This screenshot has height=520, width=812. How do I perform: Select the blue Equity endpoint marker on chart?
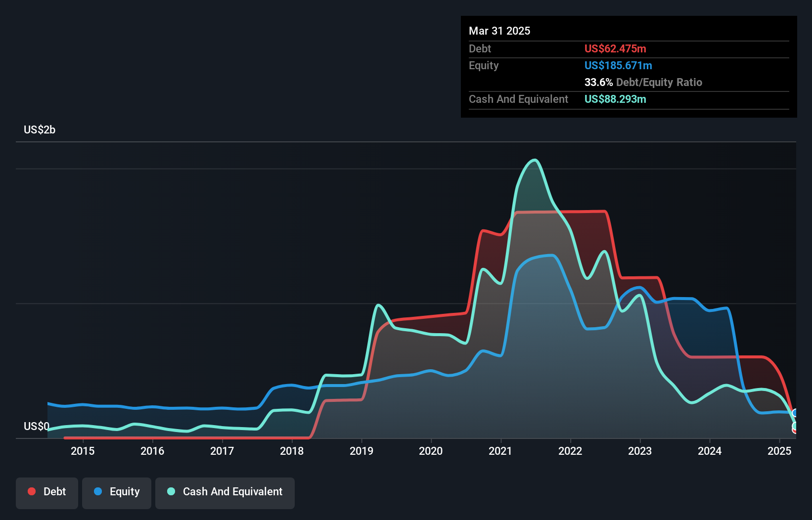click(795, 413)
